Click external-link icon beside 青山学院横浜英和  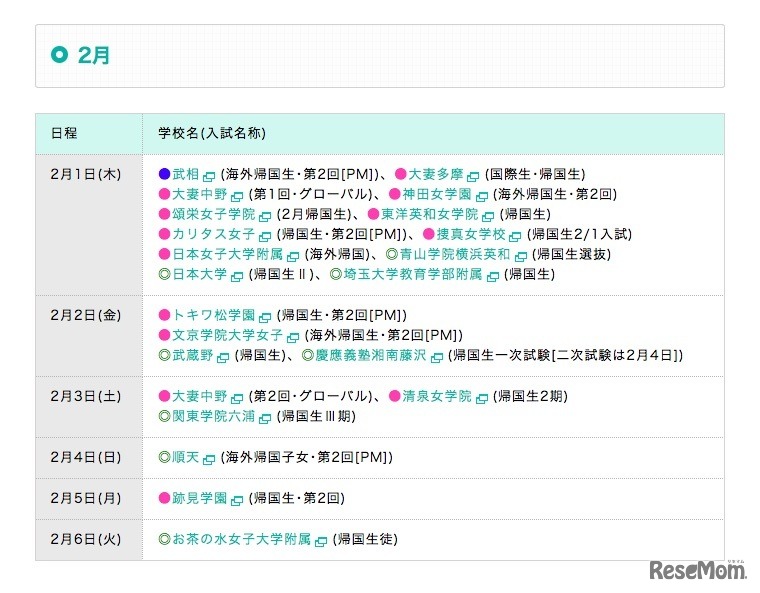point(521,256)
